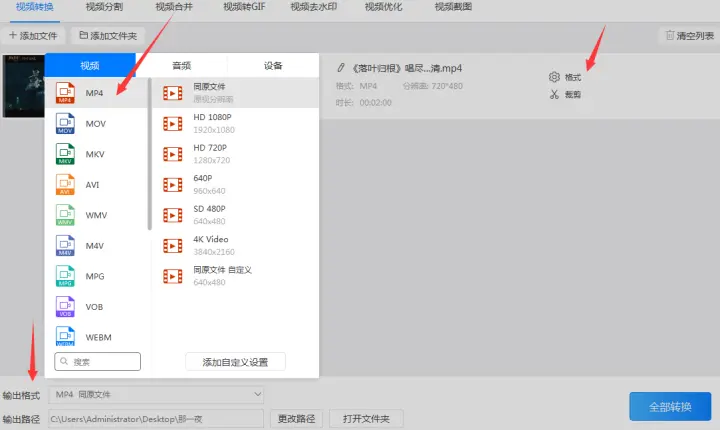Image resolution: width=720 pixels, height=430 pixels.
Task: Open the 输出格式 dropdown
Action: click(x=156, y=395)
